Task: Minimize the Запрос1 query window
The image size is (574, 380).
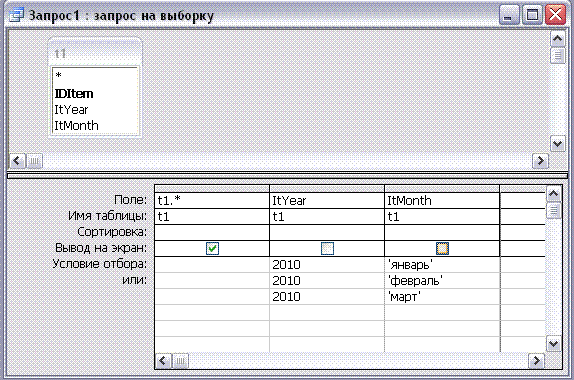Action: 508,15
